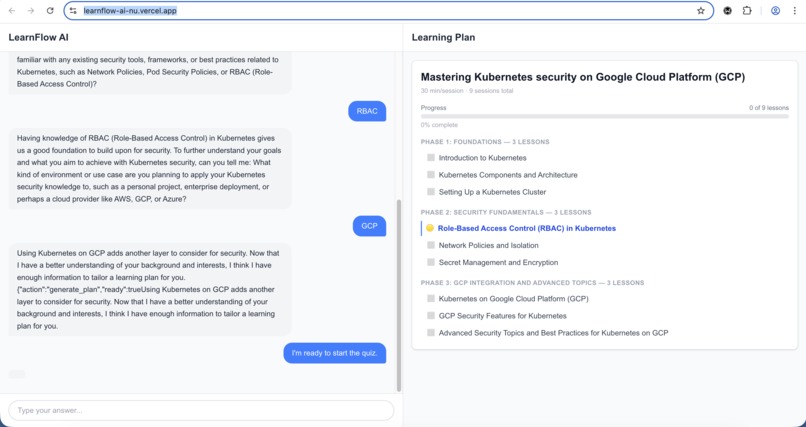The width and height of the screenshot is (806, 427).
Task: Mark Advanced Security Topics lesson checkbox
Action: pos(431,332)
